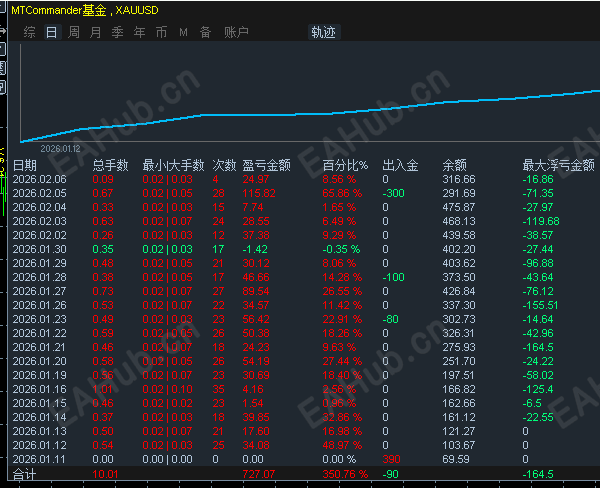Click the -155.51 floating loss cell
The height and width of the screenshot is (488, 600).
pos(541,305)
